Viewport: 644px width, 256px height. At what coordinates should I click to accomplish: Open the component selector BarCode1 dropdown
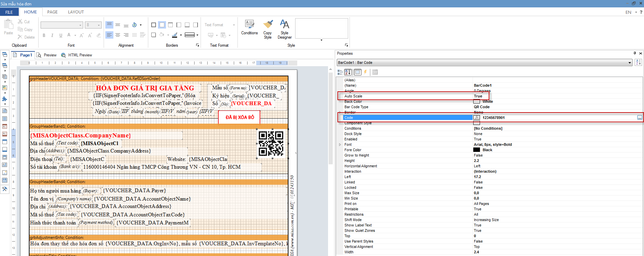pyautogui.click(x=630, y=62)
